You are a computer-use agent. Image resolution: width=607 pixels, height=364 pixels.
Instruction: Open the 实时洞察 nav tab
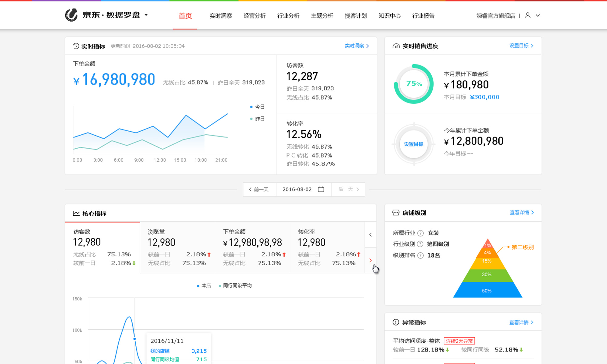(x=221, y=16)
